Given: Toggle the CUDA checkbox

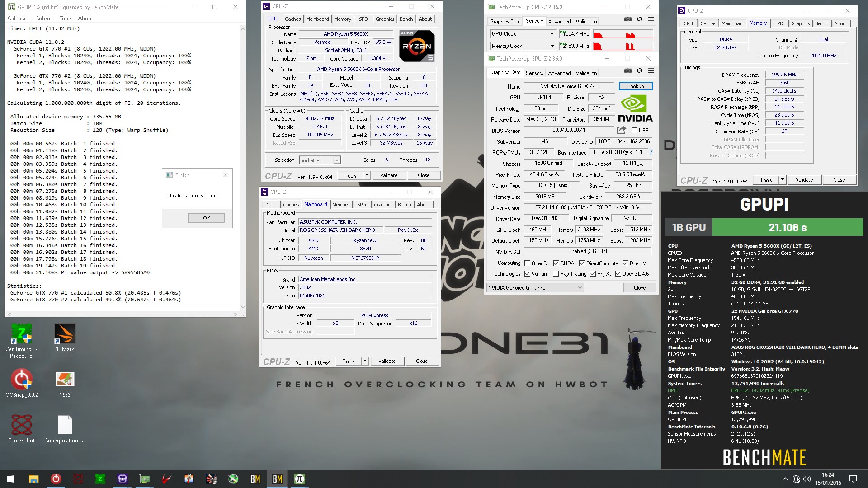Looking at the screenshot, I should click(556, 263).
